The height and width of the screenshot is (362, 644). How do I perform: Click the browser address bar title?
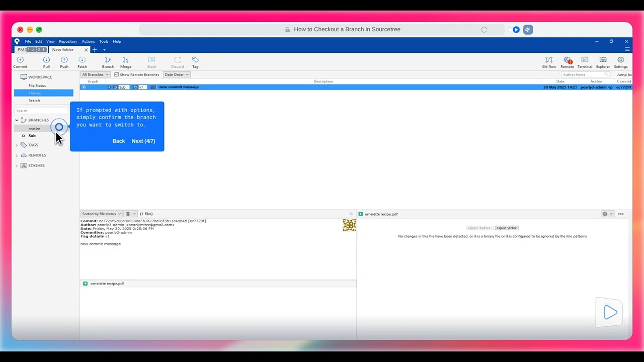point(347,30)
